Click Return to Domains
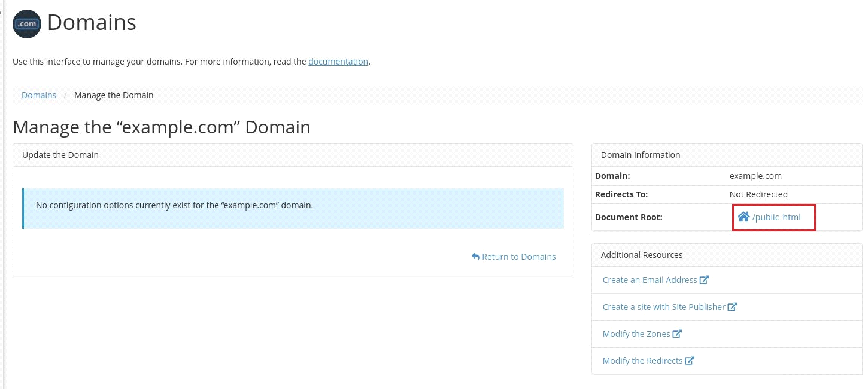 tap(518, 256)
